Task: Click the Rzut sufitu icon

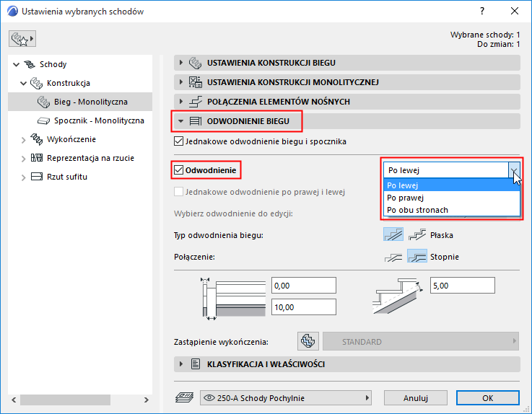Action: tap(37, 177)
